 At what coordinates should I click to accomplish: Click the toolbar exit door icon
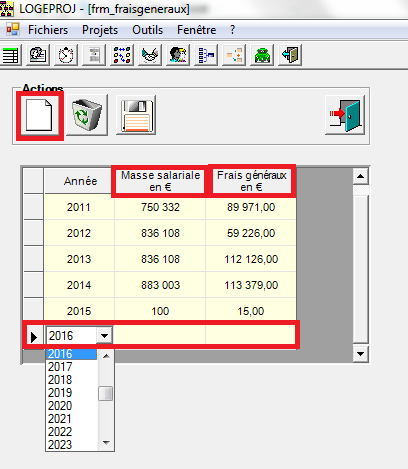290,55
